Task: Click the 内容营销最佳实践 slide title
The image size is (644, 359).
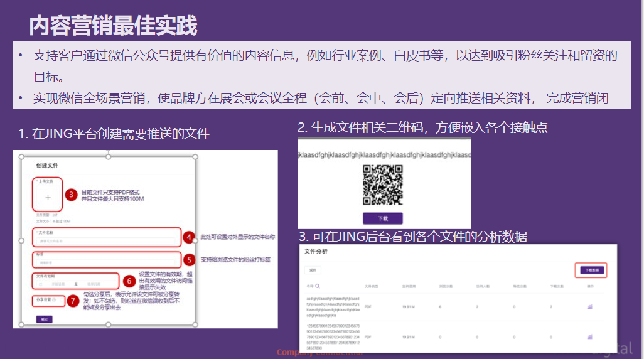Action: pyautogui.click(x=114, y=26)
